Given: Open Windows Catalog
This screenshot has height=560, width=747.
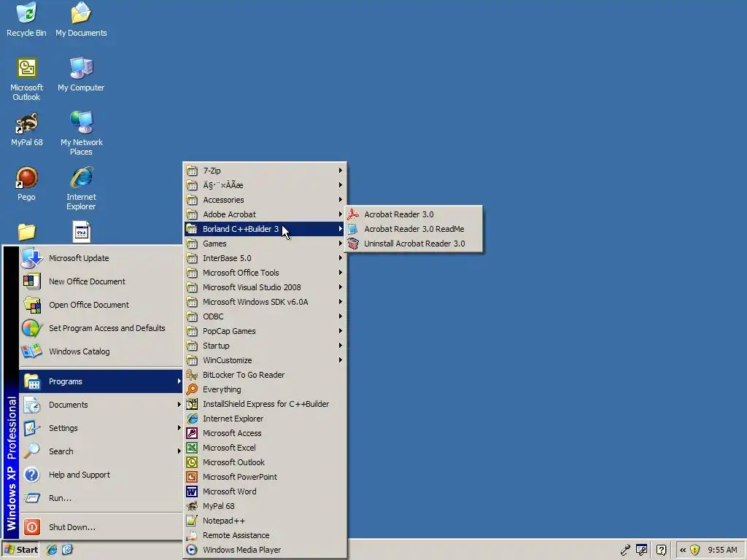Looking at the screenshot, I should [x=101, y=351].
